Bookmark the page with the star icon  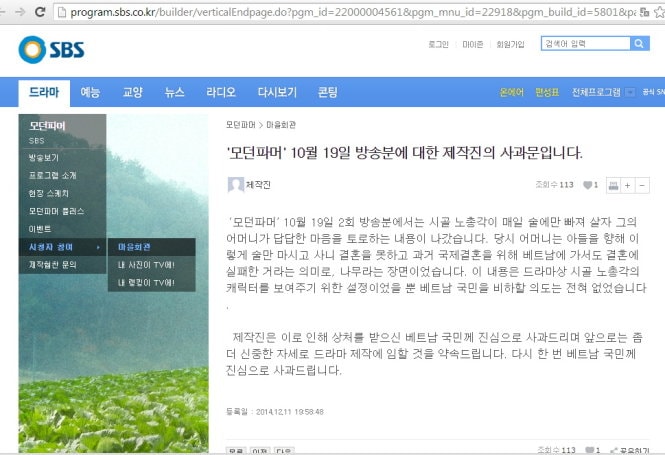(x=660, y=12)
